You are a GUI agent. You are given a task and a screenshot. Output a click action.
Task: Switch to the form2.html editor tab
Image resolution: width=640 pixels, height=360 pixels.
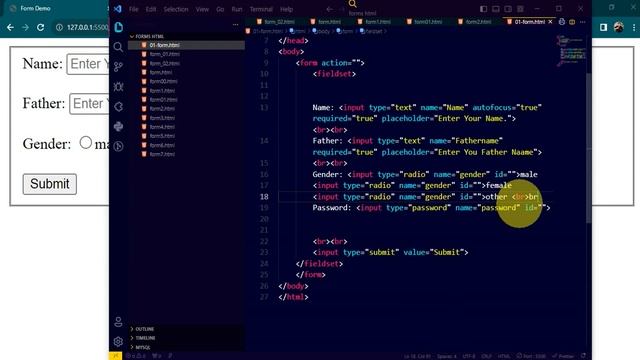[x=476, y=22]
